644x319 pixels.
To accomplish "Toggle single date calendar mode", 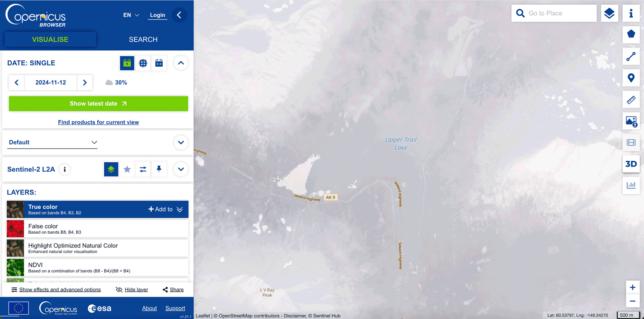I will [x=127, y=63].
